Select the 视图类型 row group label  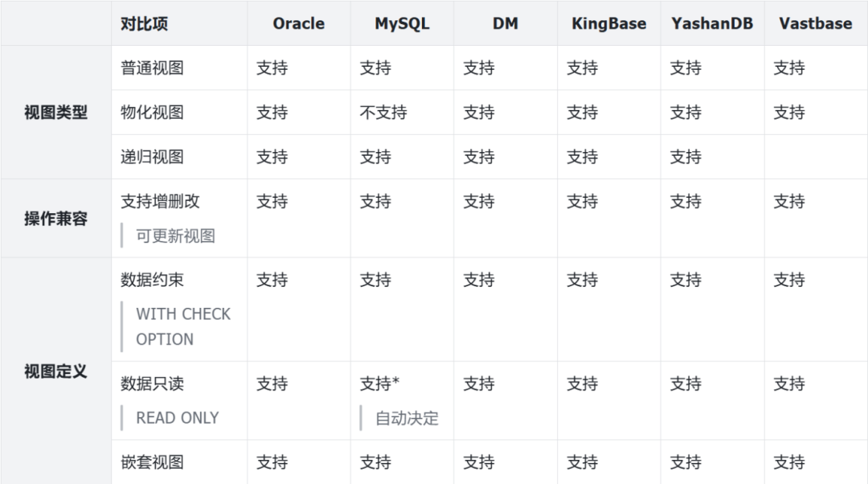tap(55, 113)
